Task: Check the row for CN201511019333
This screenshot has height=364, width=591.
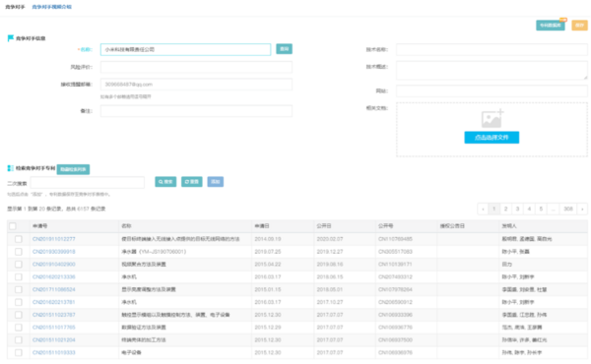Action: [19, 352]
